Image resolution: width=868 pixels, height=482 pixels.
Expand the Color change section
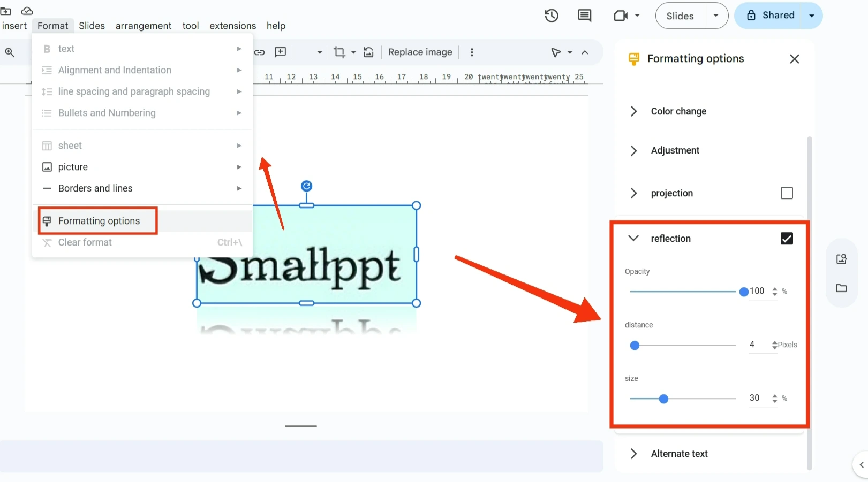[x=678, y=111]
